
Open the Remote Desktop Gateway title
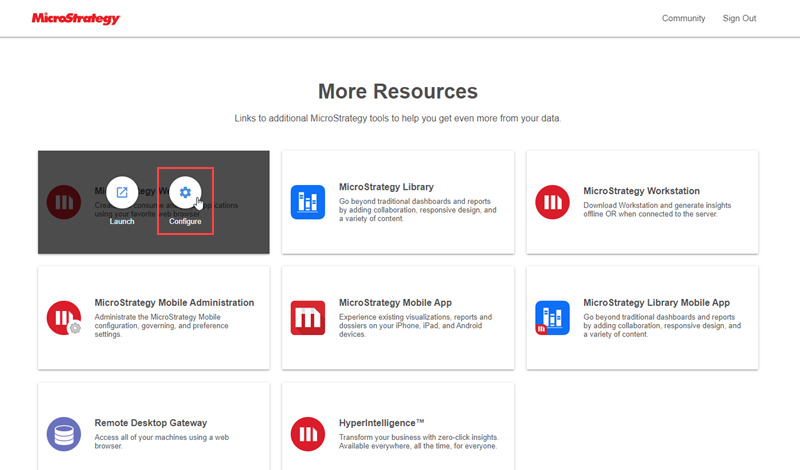151,423
